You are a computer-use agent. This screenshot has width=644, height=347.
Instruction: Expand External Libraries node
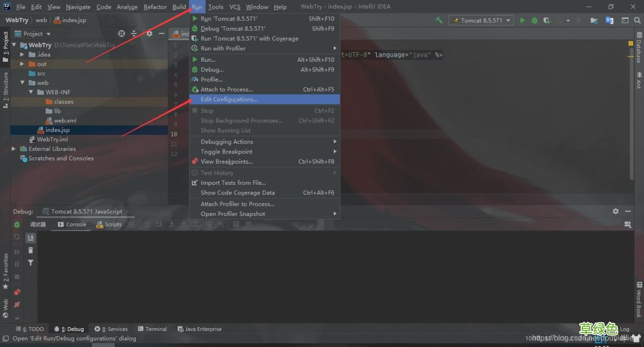coord(14,149)
